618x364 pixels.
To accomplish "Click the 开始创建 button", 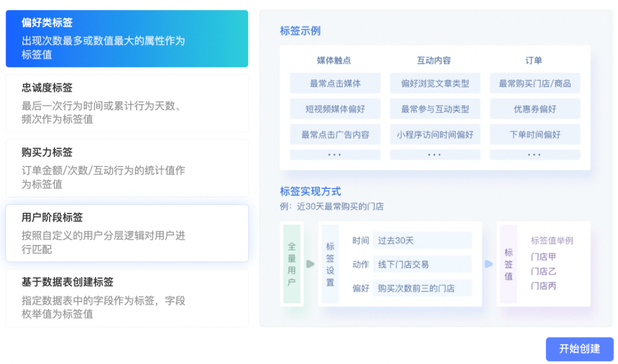I will pyautogui.click(x=579, y=349).
